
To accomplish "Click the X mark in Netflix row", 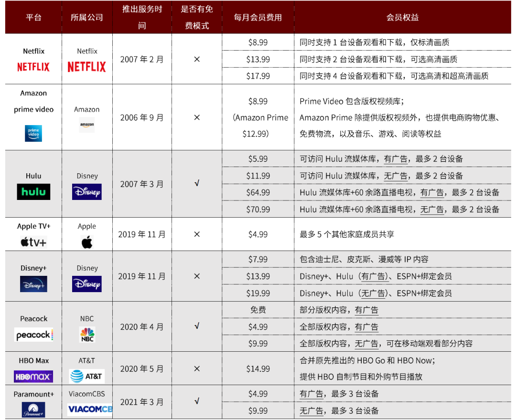I will point(197,59).
